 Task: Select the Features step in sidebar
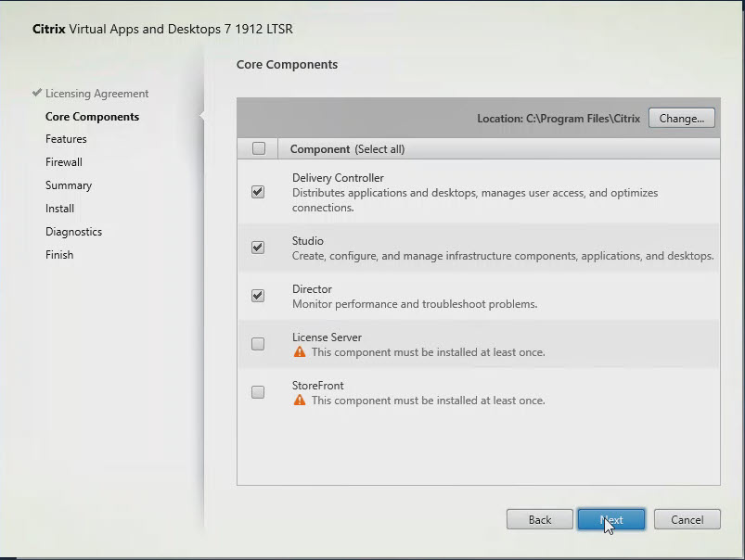(66, 139)
